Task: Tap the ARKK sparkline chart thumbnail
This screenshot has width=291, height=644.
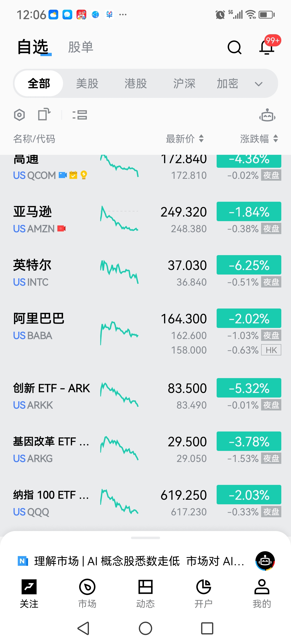Action: pos(119,395)
